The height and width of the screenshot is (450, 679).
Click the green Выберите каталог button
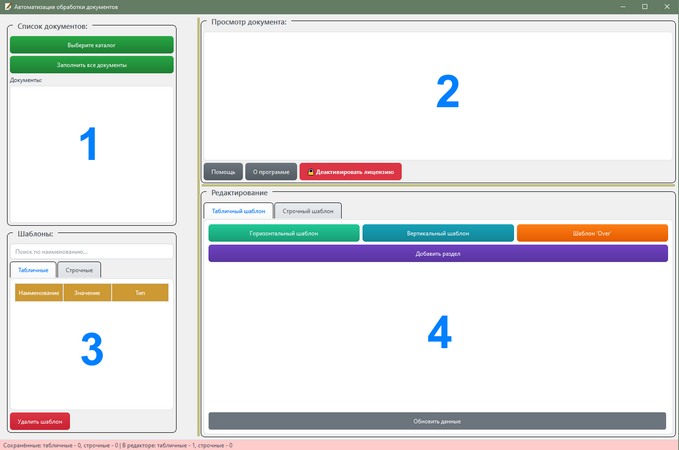click(92, 45)
